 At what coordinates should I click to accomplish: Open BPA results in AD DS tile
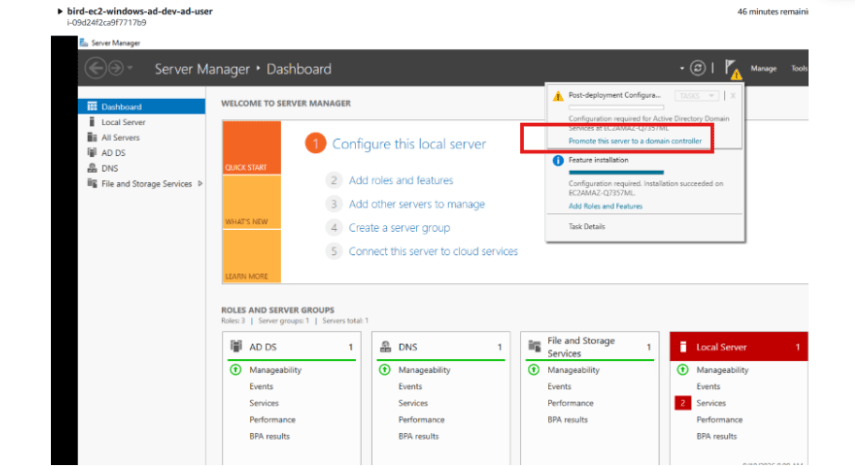pos(269,436)
